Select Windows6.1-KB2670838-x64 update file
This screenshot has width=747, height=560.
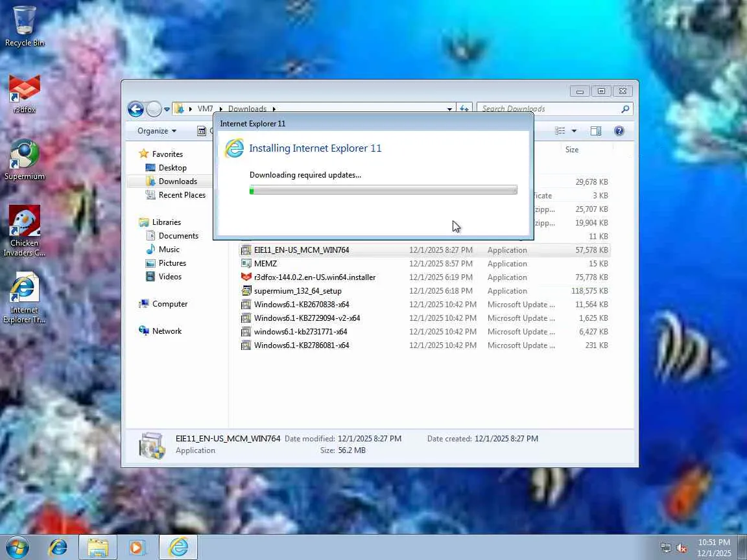click(425, 304)
